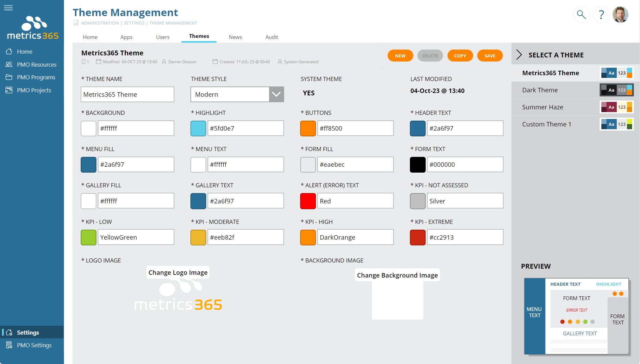The width and height of the screenshot is (640, 364).
Task: Click the Dark Theme preview thumbnail
Action: pyautogui.click(x=617, y=90)
